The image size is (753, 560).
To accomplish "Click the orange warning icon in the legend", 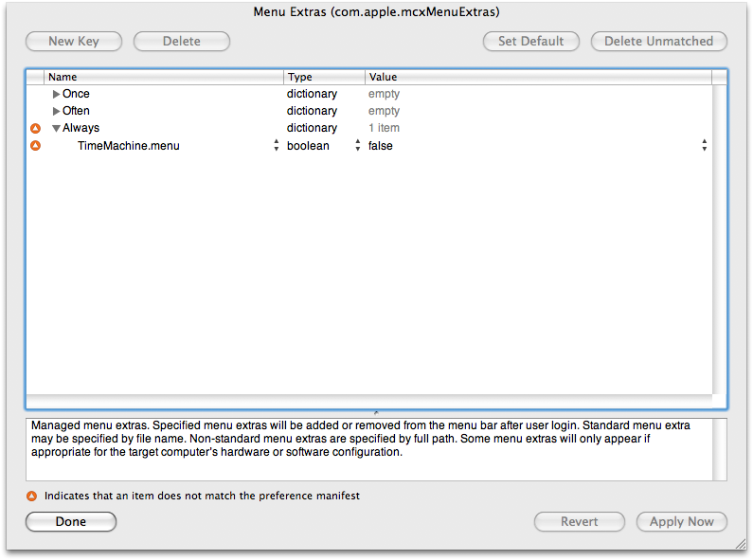I will pyautogui.click(x=32, y=496).
